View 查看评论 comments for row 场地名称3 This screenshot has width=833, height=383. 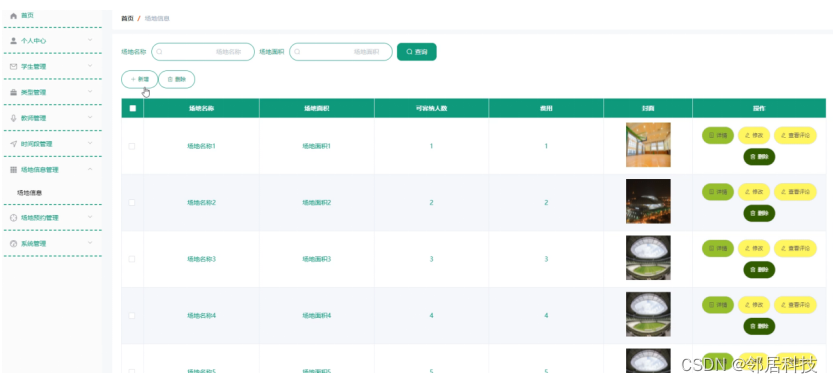(x=795, y=248)
